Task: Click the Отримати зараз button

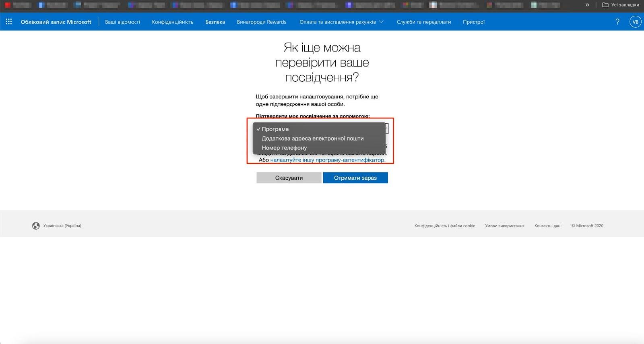Action: 355,178
